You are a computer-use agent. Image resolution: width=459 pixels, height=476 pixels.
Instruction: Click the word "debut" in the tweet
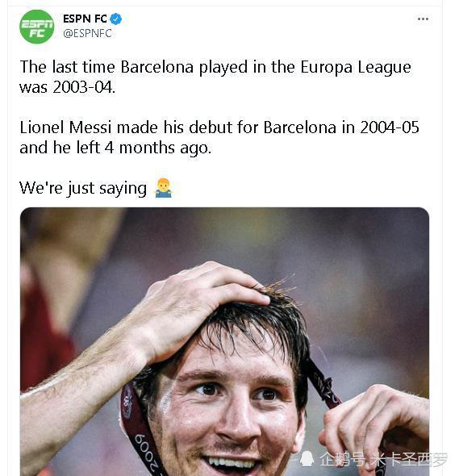click(x=211, y=127)
